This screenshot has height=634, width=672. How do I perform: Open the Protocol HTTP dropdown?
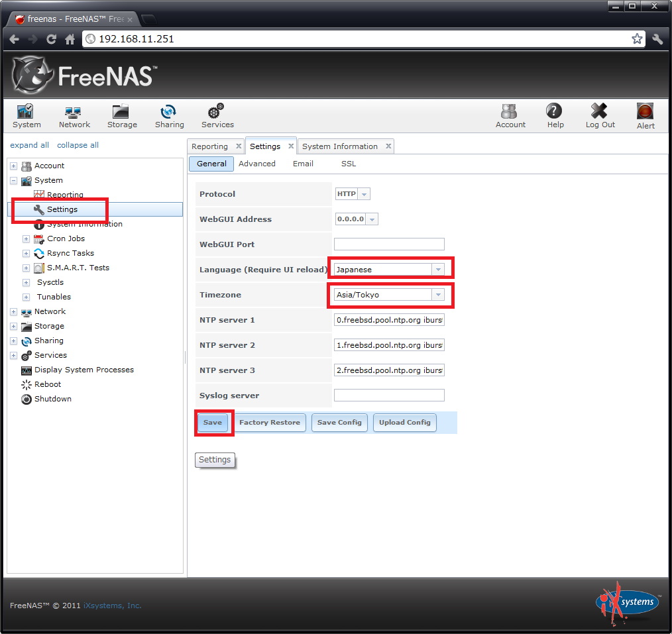(x=364, y=194)
